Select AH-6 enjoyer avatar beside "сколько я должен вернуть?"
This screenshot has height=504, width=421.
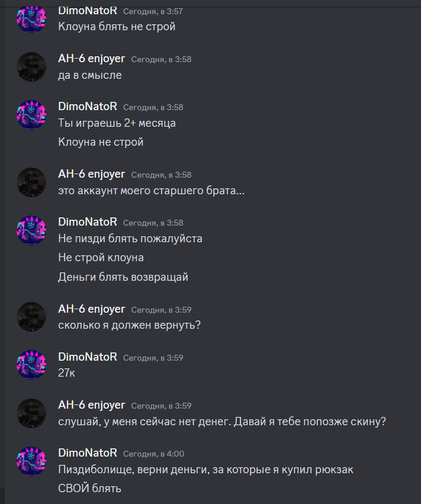coord(31,317)
